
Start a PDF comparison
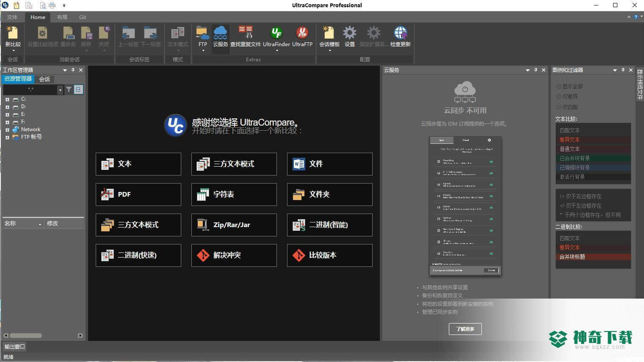(138, 195)
